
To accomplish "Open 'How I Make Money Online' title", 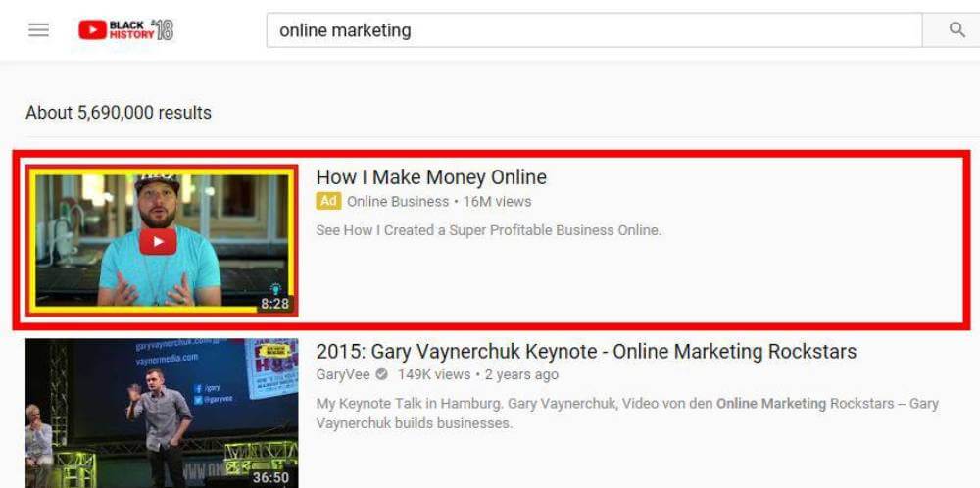I will pyautogui.click(x=431, y=176).
